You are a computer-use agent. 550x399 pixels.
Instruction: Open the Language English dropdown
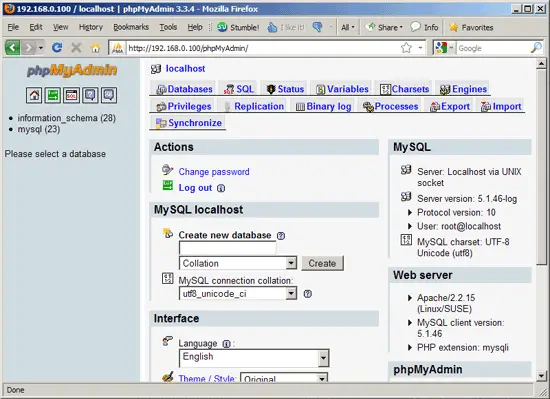click(x=254, y=358)
